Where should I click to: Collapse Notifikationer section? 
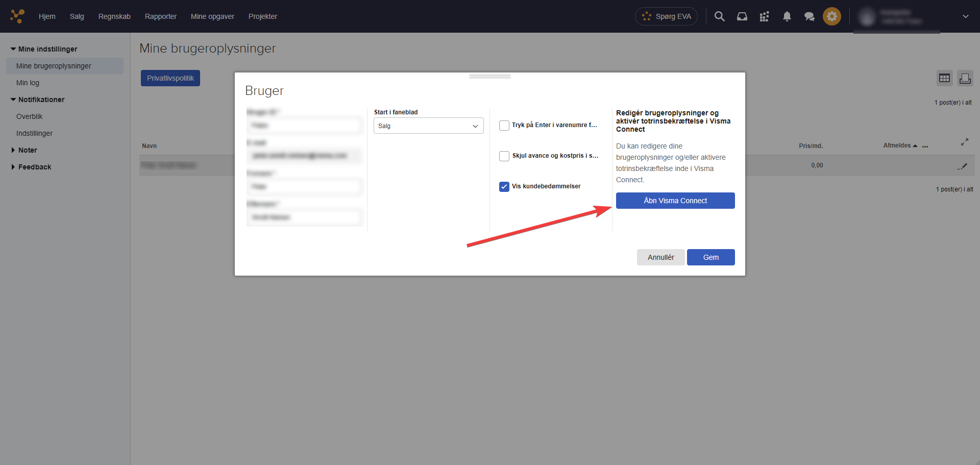click(38, 100)
